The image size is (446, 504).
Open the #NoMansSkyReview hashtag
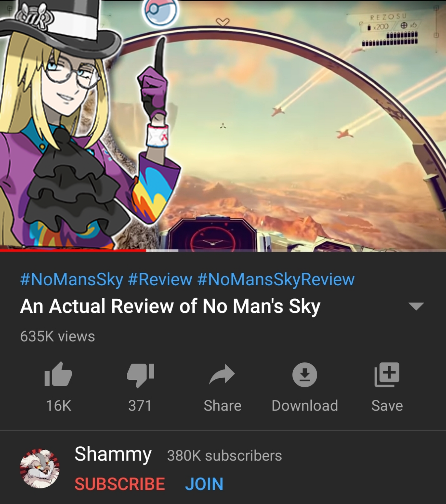tap(276, 279)
